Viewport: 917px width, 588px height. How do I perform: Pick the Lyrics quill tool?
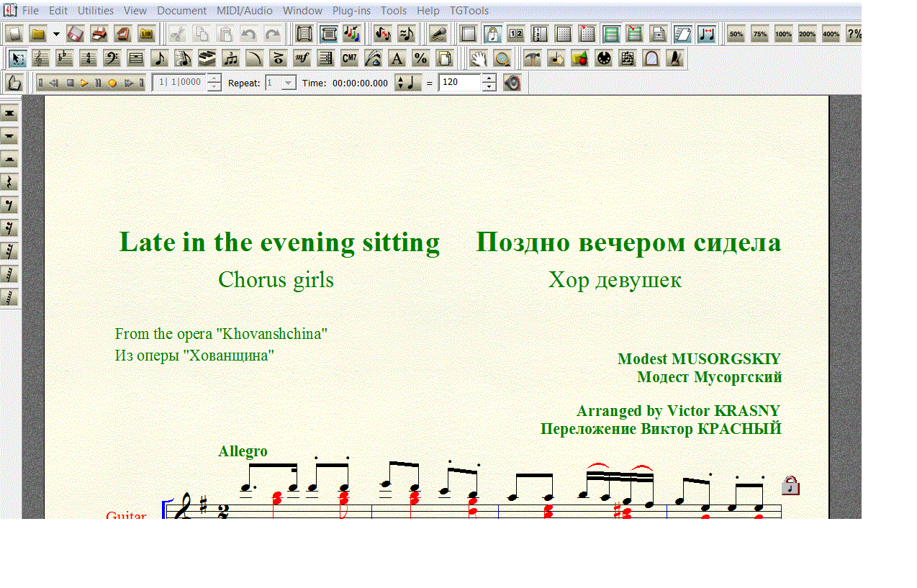point(372,58)
